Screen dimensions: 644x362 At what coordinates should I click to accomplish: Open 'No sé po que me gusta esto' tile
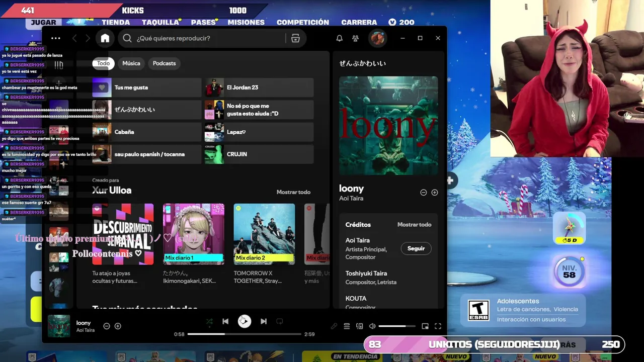[x=259, y=110]
